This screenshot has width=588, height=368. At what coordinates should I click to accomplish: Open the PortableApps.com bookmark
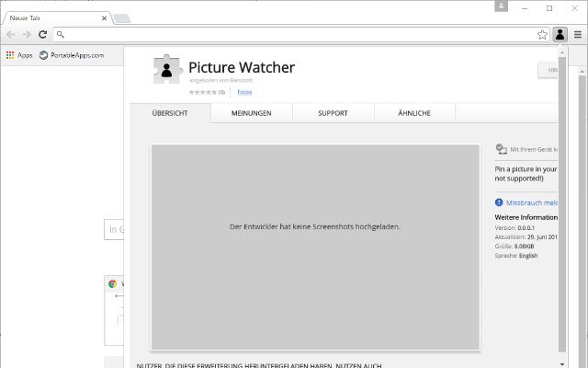pyautogui.click(x=72, y=55)
